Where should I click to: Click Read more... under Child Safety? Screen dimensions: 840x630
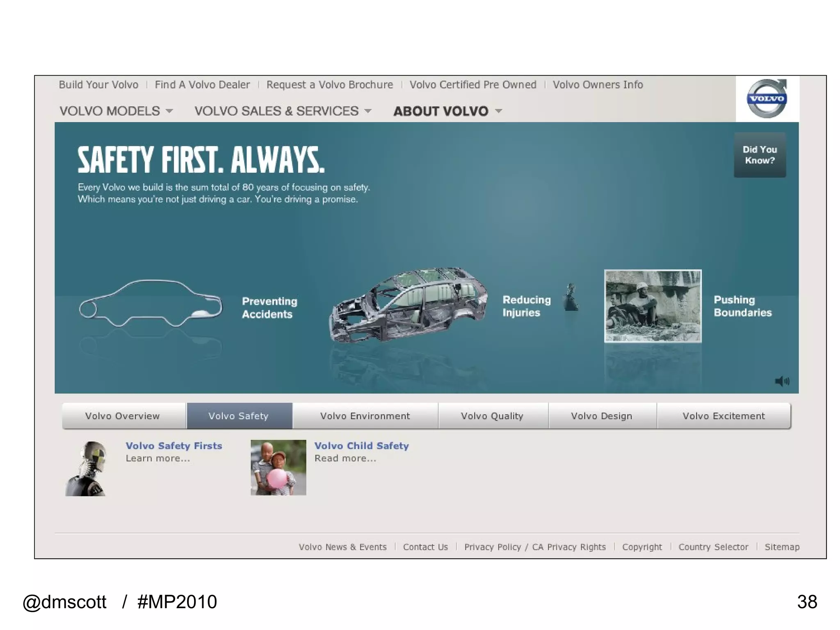(x=345, y=459)
